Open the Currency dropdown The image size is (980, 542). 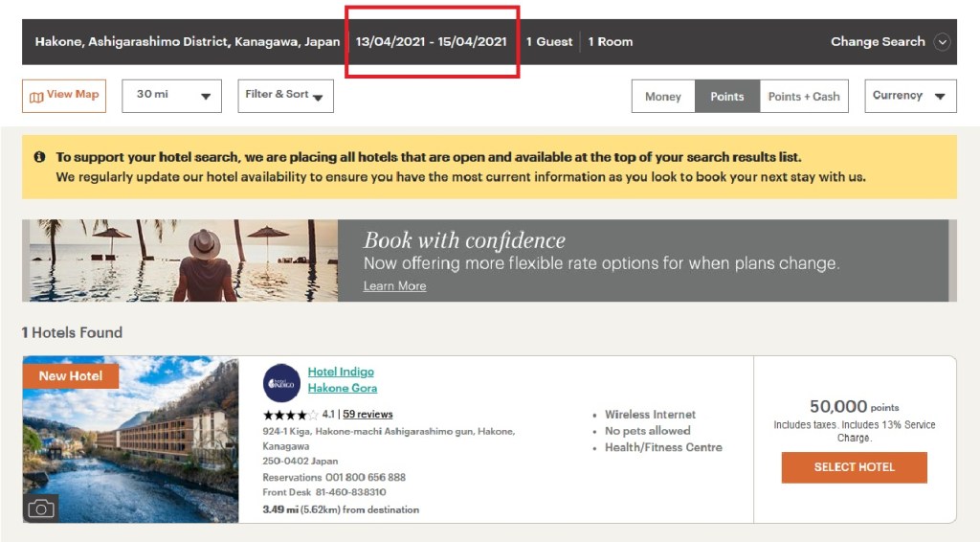(909, 96)
